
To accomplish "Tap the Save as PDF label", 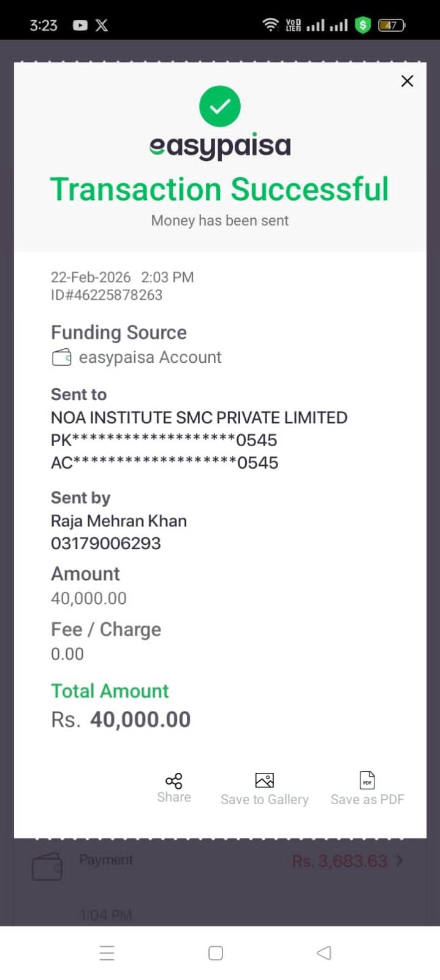I will (x=367, y=800).
